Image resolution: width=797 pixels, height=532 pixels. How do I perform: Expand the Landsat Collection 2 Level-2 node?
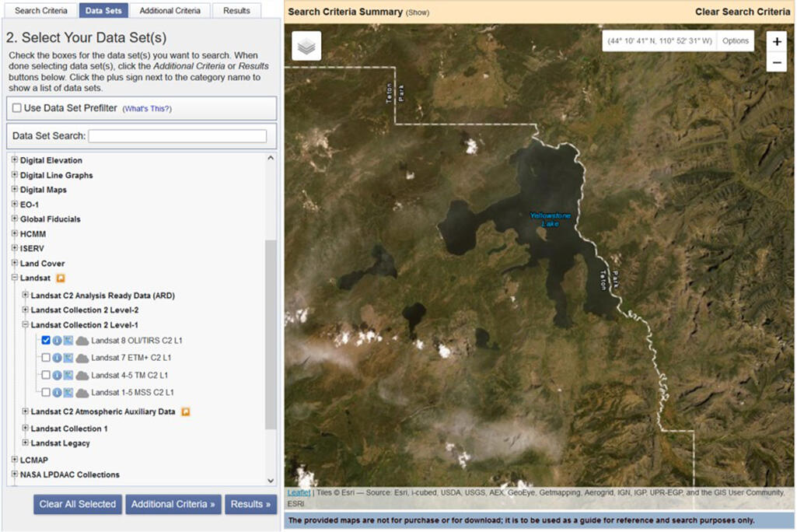pyautogui.click(x=26, y=310)
